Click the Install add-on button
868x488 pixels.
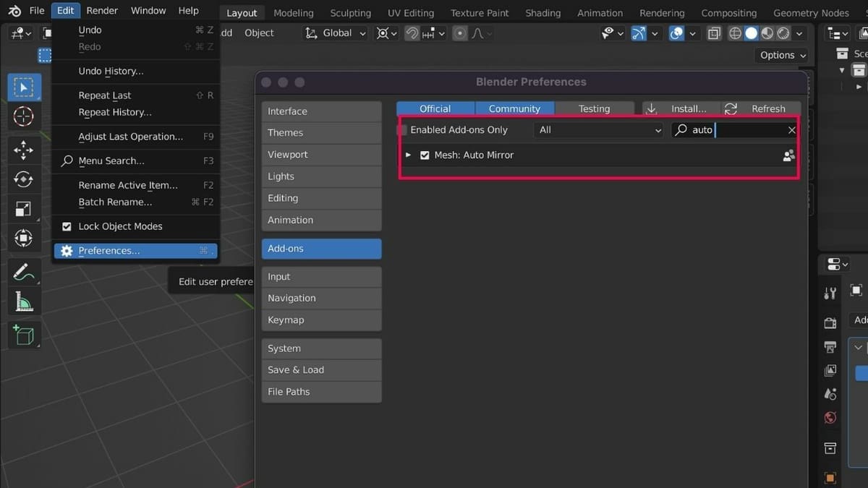[x=681, y=108]
